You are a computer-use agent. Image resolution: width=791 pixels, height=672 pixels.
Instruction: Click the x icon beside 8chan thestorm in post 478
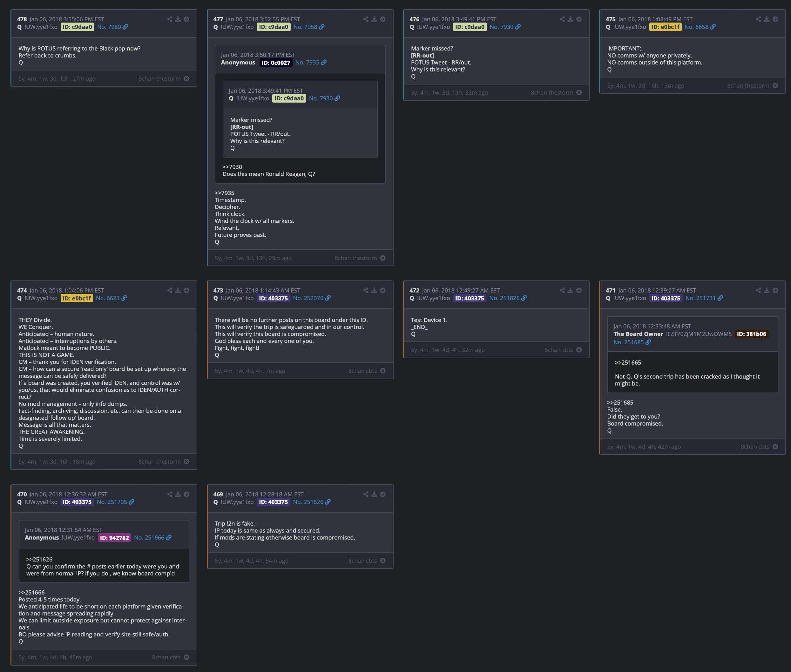(186, 78)
